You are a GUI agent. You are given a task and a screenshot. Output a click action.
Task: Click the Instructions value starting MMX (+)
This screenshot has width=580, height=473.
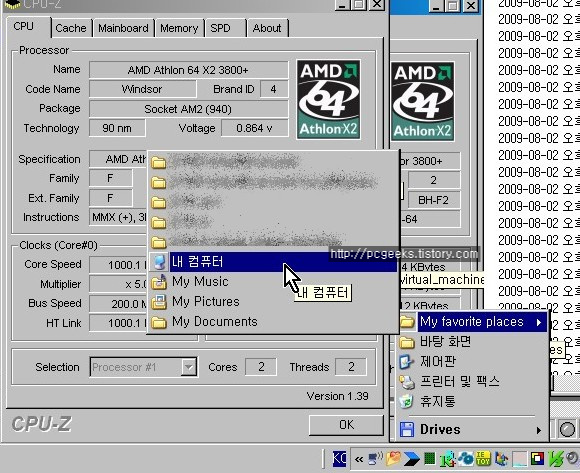point(118,217)
